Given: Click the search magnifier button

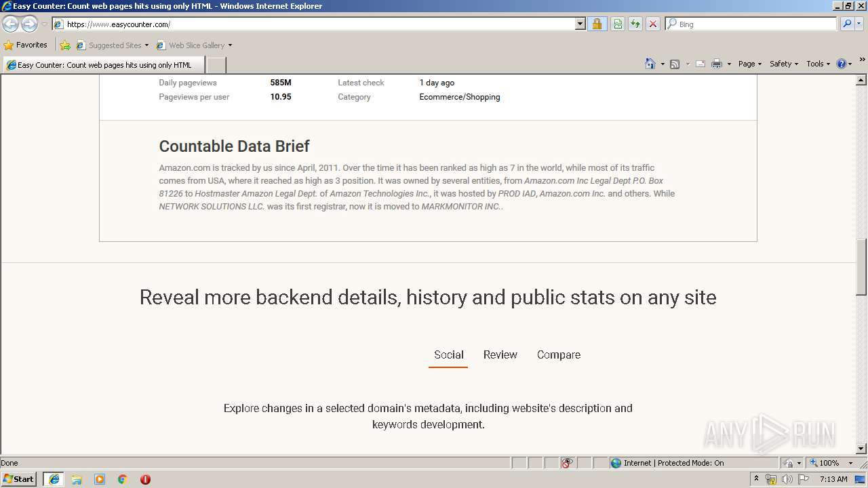Looking at the screenshot, I should click(847, 24).
